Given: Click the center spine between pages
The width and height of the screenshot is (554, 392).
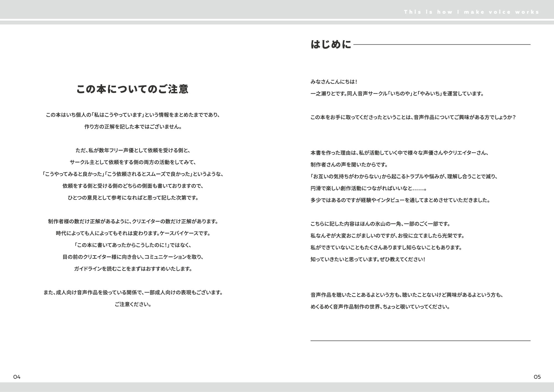Looking at the screenshot, I should 277,194.
